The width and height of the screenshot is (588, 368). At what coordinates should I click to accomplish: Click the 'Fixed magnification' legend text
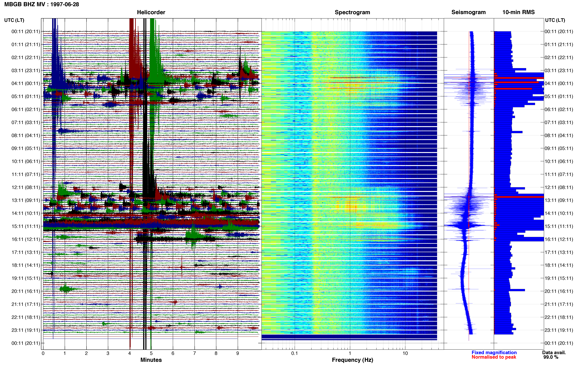point(494,353)
